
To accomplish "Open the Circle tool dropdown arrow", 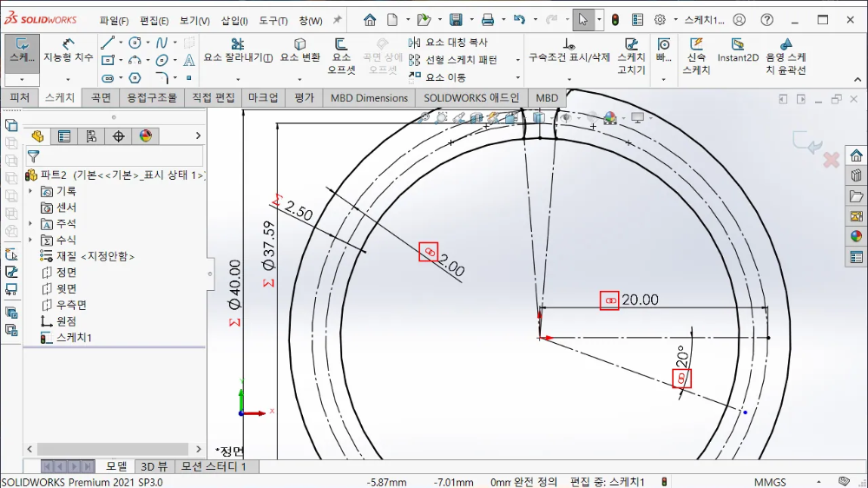I will pos(148,43).
